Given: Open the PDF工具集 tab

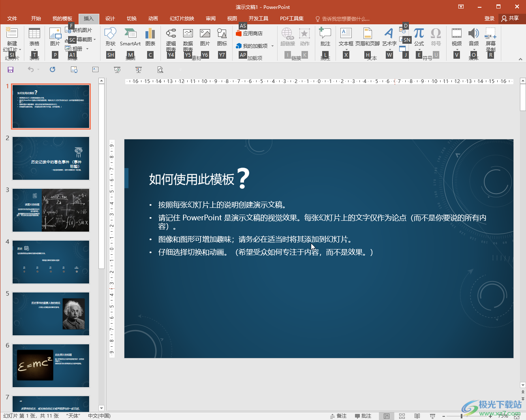Looking at the screenshot, I should (x=292, y=19).
